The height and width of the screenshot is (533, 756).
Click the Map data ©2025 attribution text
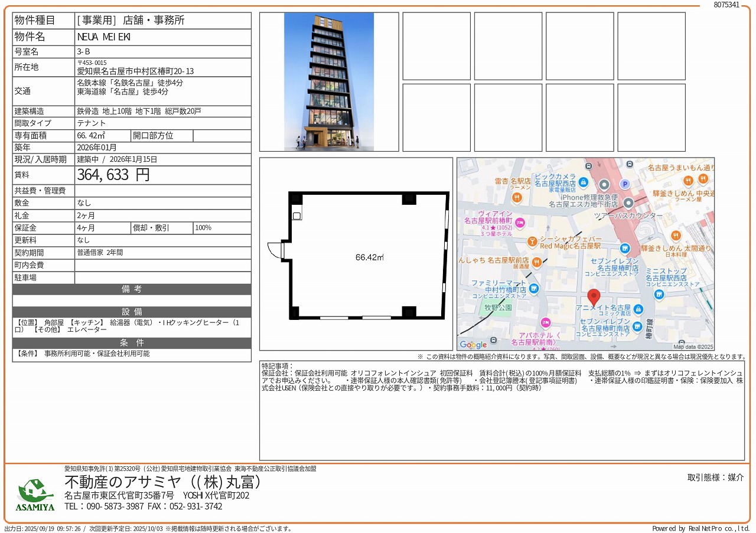pyautogui.click(x=693, y=347)
